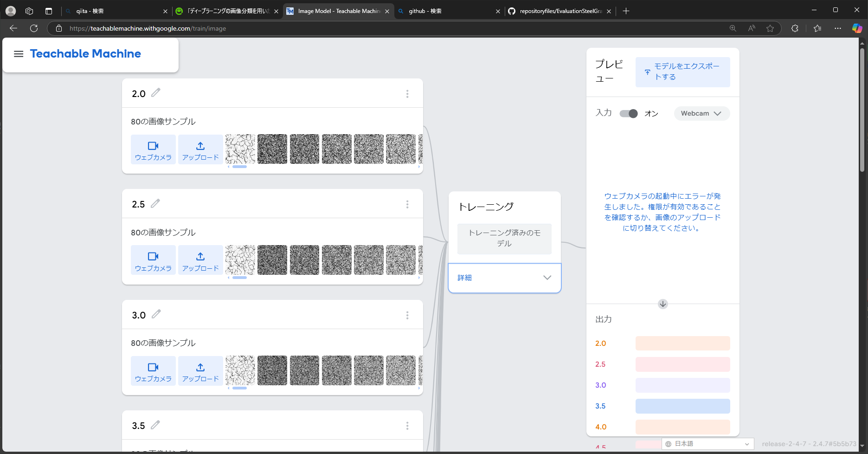Open browser extensions menu

point(795,28)
